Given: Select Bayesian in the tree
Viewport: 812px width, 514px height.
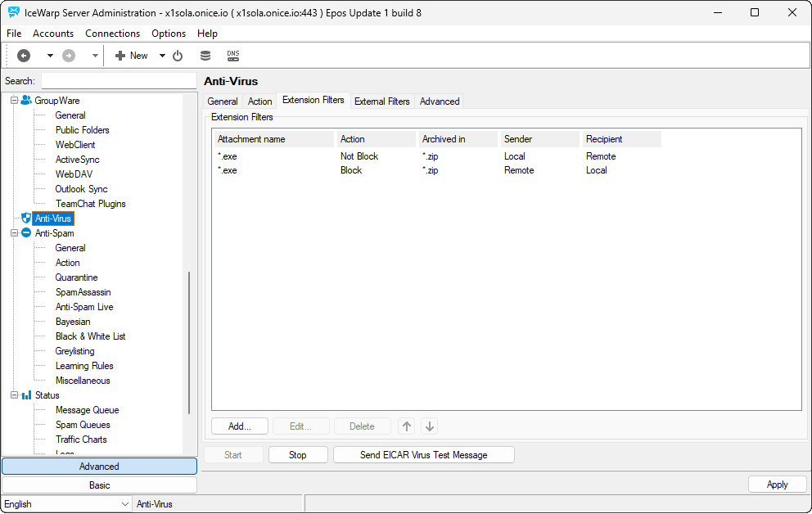Looking at the screenshot, I should click(73, 322).
